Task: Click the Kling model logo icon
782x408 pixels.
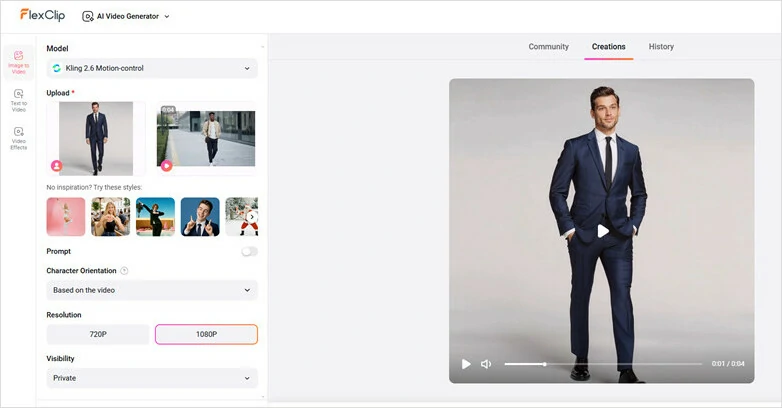Action: coord(57,68)
